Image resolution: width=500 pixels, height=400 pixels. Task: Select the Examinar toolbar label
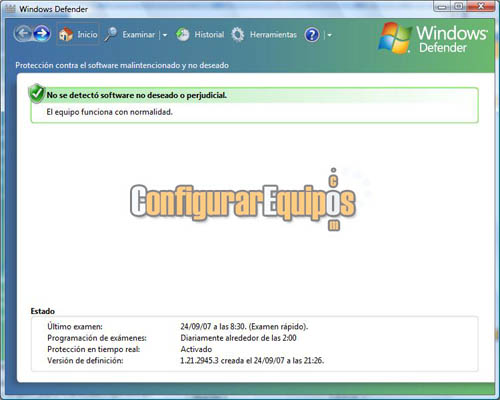139,34
